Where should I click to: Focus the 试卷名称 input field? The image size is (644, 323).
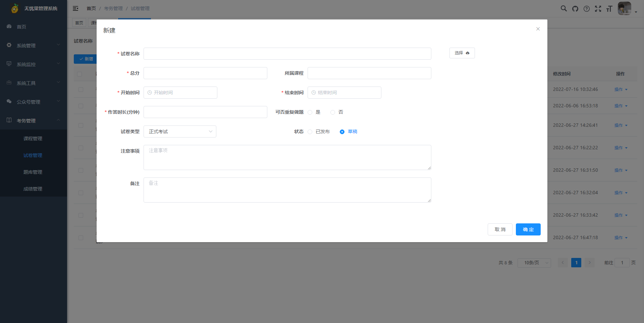[287, 54]
